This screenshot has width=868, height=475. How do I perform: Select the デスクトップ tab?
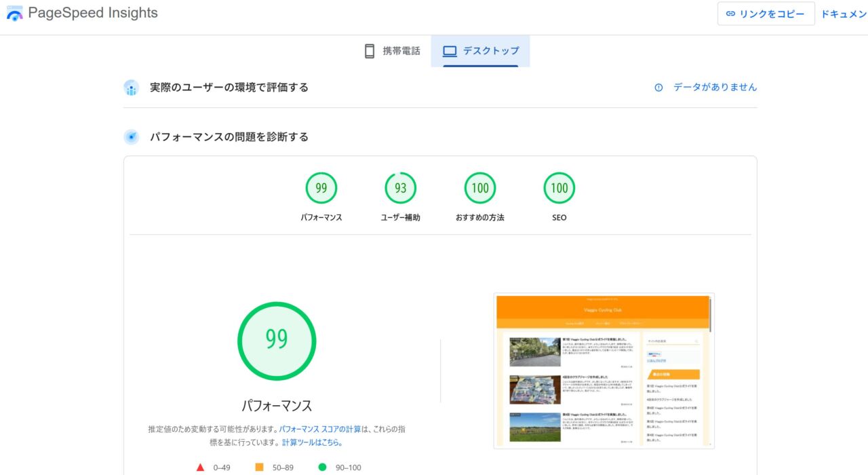tap(480, 51)
